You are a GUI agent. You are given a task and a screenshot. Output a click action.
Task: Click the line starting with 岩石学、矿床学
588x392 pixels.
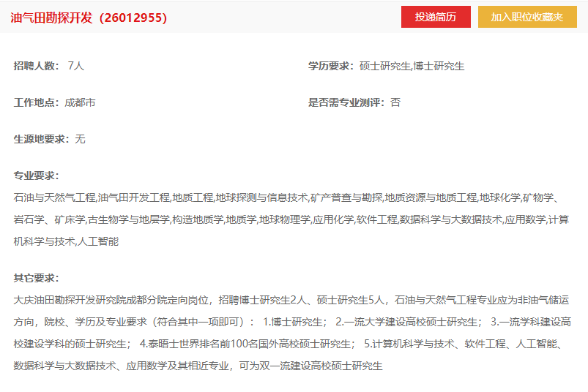click(291, 219)
